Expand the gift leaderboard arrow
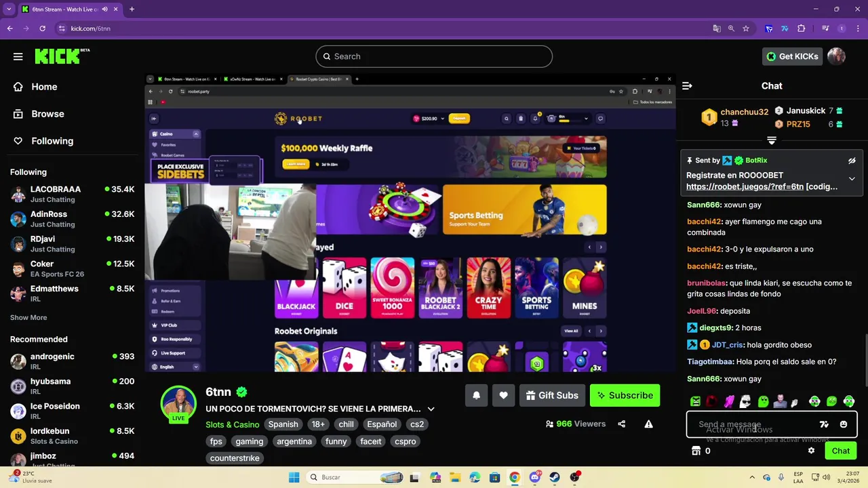868x488 pixels. 772,140
